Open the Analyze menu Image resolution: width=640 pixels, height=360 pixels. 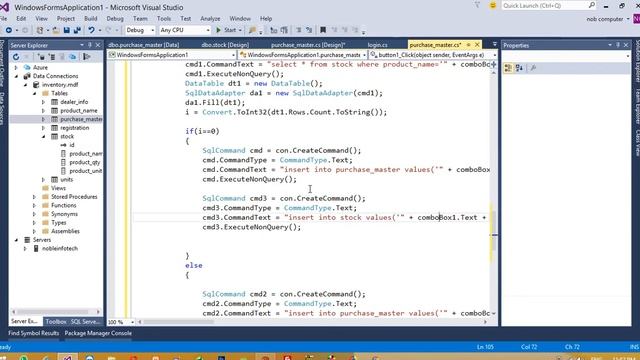[210, 18]
